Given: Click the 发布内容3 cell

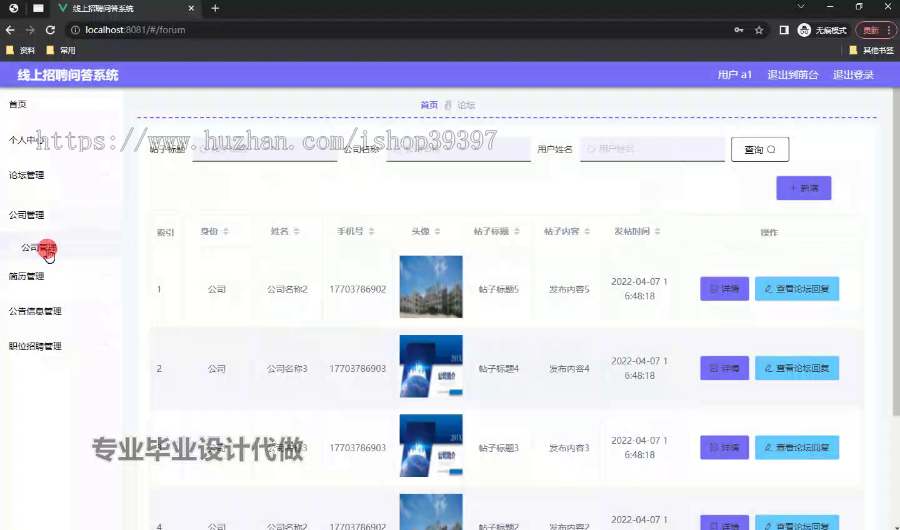Looking at the screenshot, I should 569,448.
